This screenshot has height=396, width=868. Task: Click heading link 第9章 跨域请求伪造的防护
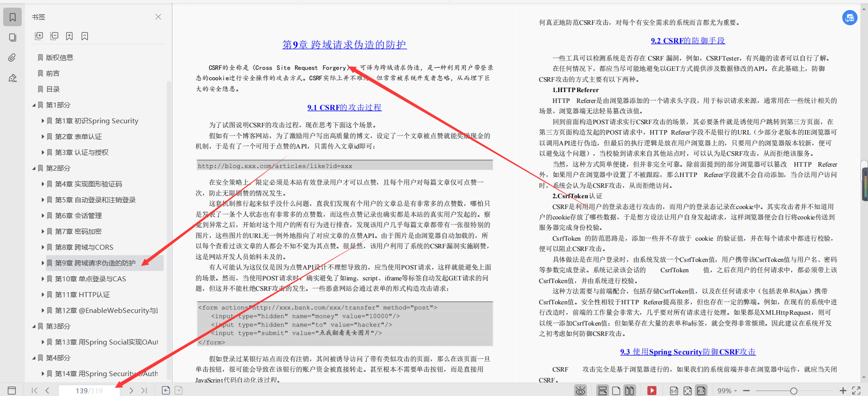[344, 45]
